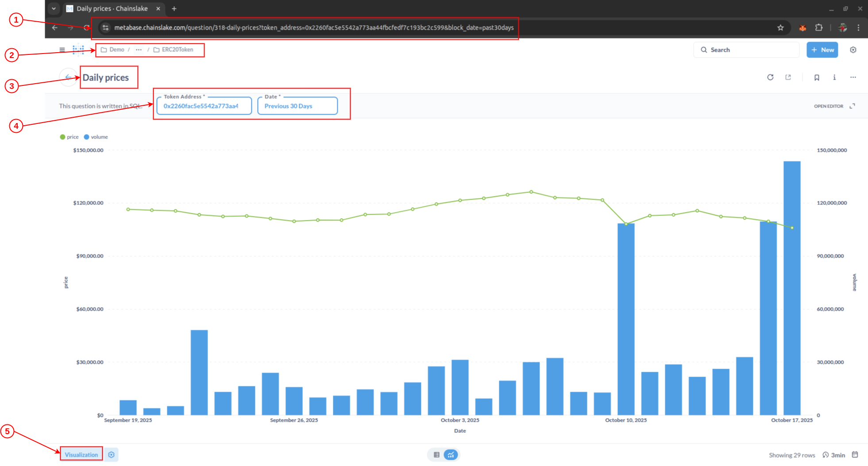This screenshot has width=868, height=466.
Task: Bookmark the Daily prices question
Action: 817,77
